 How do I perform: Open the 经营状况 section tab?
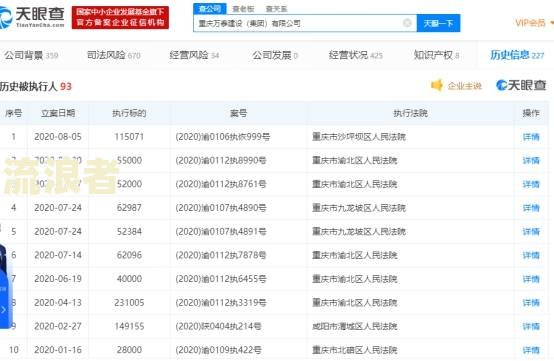(355, 55)
